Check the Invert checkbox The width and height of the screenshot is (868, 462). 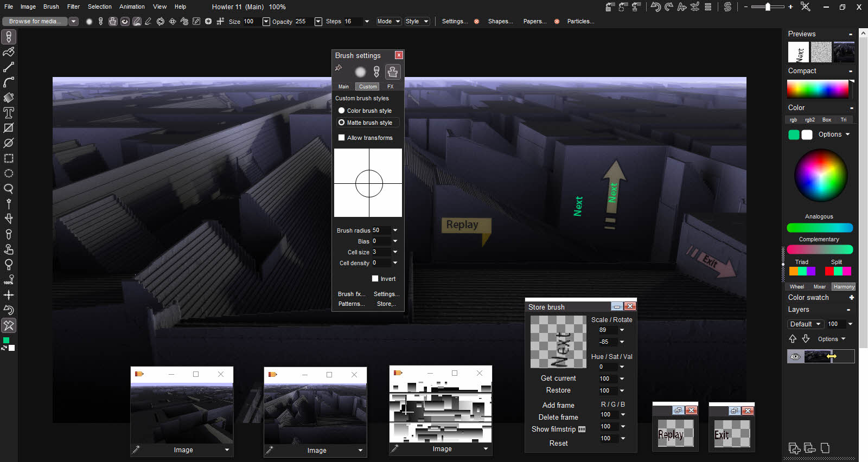[375, 279]
